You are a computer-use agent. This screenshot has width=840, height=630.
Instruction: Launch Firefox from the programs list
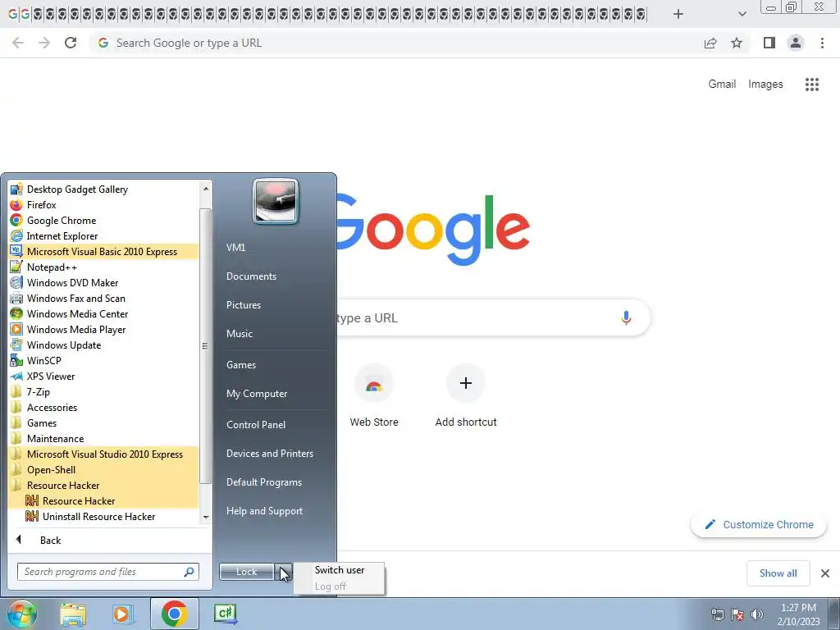[x=103, y=204]
